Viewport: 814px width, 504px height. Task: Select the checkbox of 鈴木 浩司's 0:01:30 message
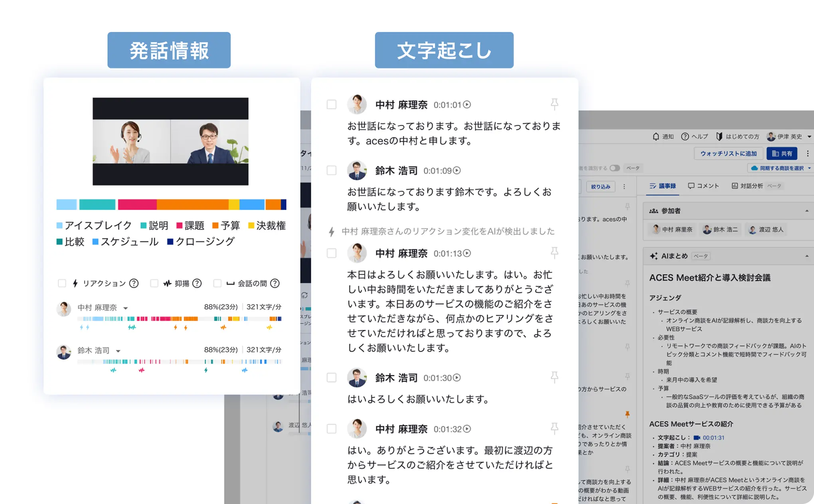click(331, 378)
